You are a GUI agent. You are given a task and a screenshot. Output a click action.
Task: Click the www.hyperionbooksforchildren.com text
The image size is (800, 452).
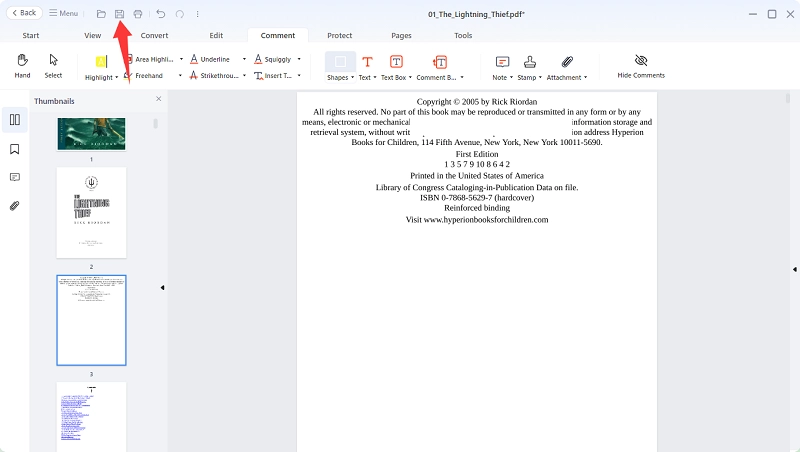(486, 220)
